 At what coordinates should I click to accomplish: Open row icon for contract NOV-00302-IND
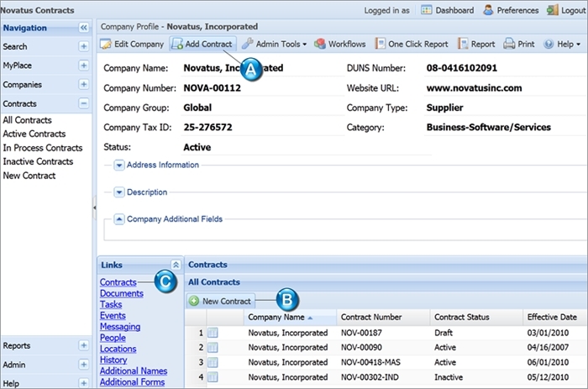pos(213,377)
